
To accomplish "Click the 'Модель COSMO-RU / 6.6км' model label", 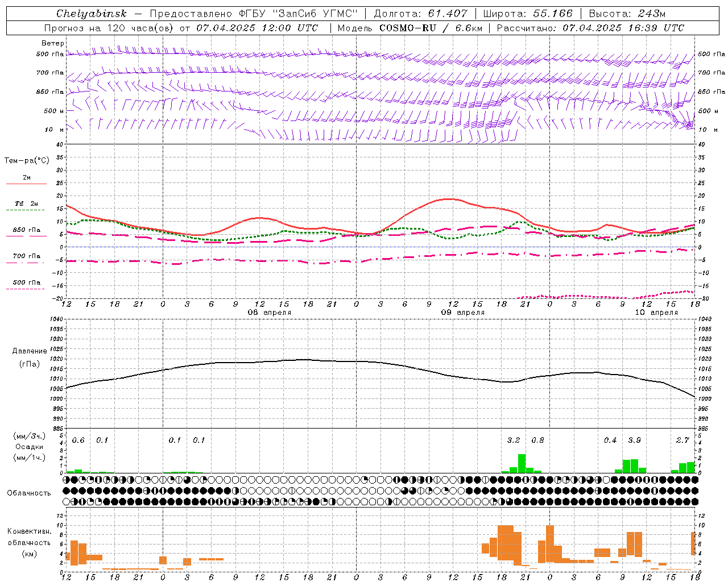I will [x=410, y=28].
